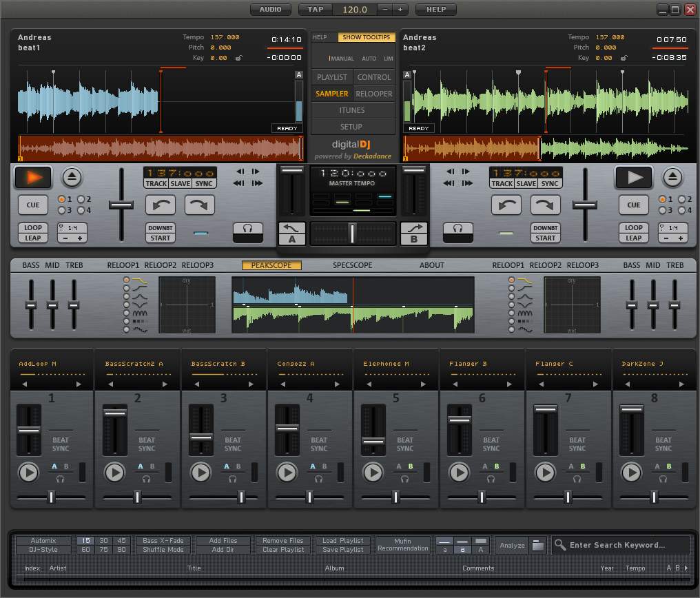This screenshot has height=598, width=700.
Task: Play sampler slot 8 DarkZone
Action: [x=631, y=472]
